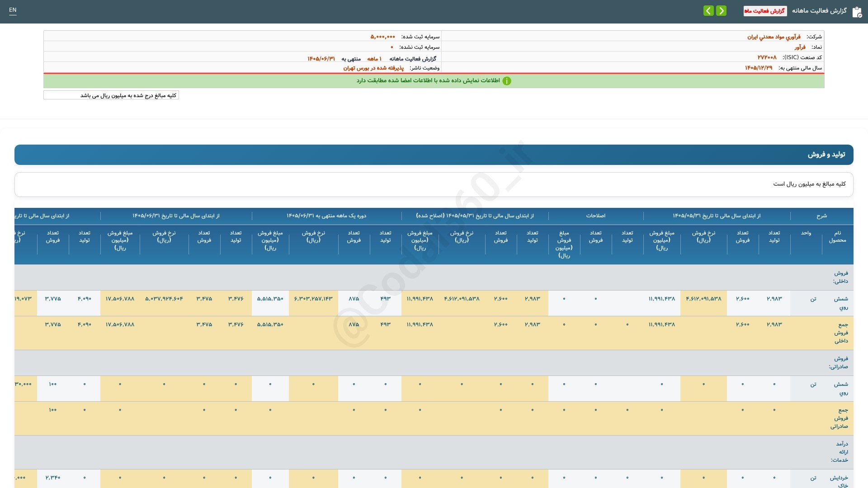Go to next sheet with green right arrow
Image resolution: width=868 pixels, height=488 pixels.
click(x=721, y=11)
